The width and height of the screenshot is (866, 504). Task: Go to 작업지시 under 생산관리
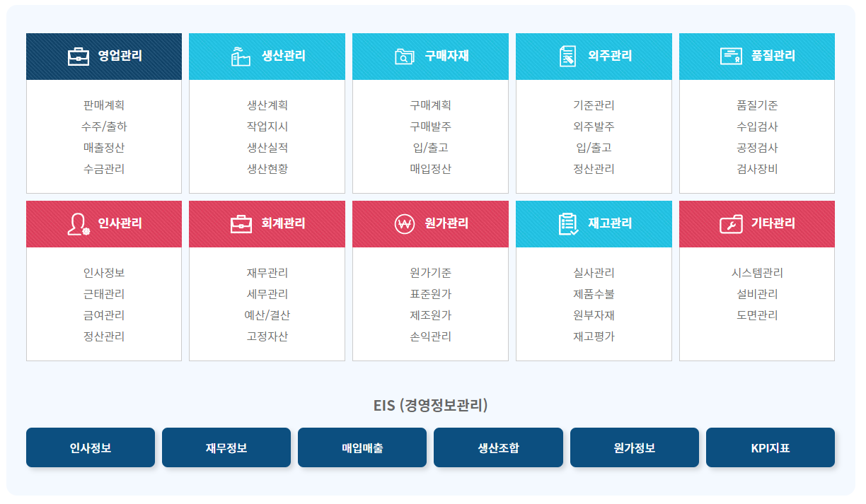click(267, 127)
